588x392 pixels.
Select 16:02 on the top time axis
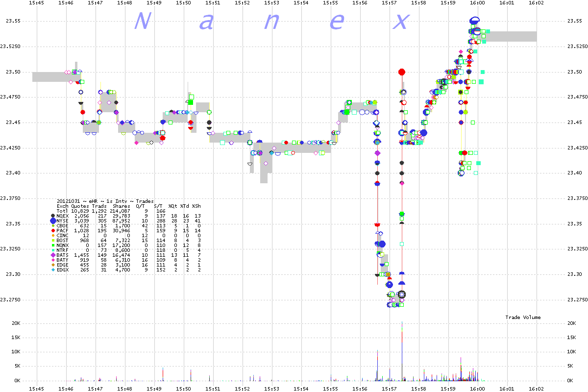(536, 3)
